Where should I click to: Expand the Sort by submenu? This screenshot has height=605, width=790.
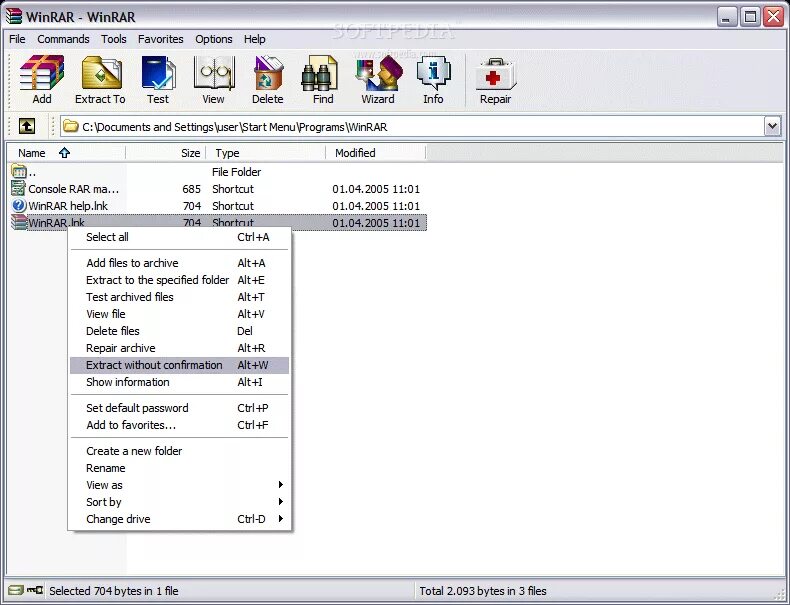(x=281, y=502)
